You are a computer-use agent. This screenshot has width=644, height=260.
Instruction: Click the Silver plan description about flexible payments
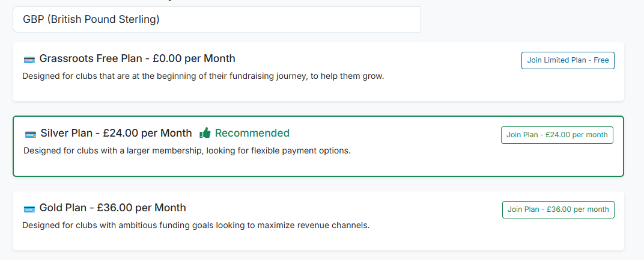(187, 150)
